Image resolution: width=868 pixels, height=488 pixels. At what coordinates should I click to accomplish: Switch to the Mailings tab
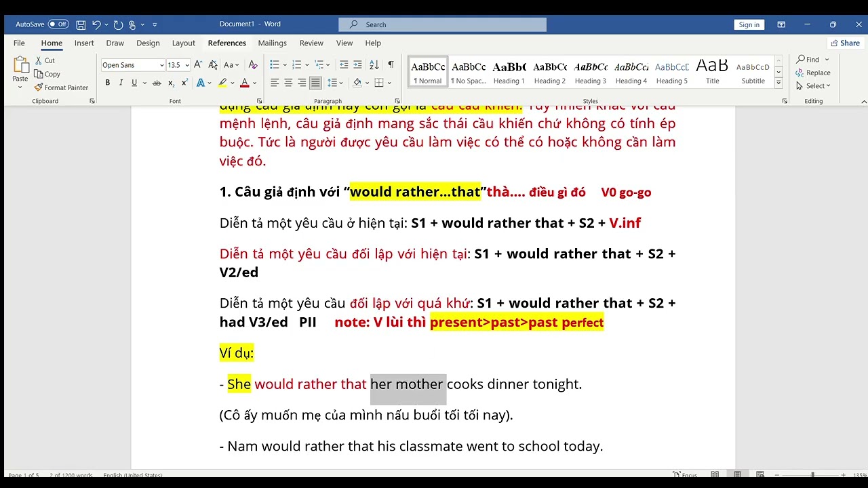point(273,43)
